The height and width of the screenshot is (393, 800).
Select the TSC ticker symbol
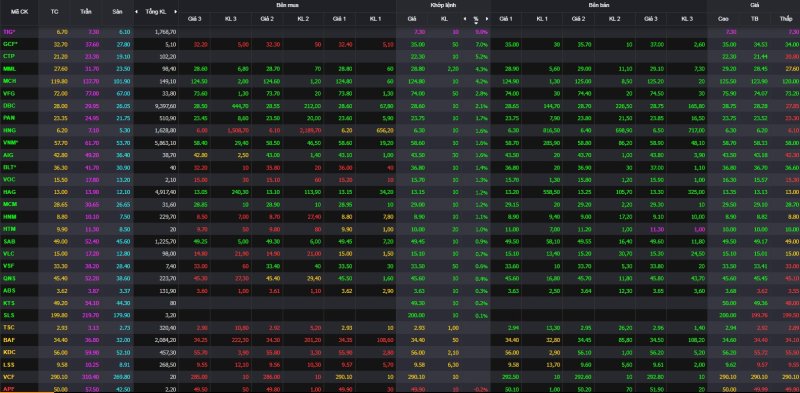coord(8,327)
